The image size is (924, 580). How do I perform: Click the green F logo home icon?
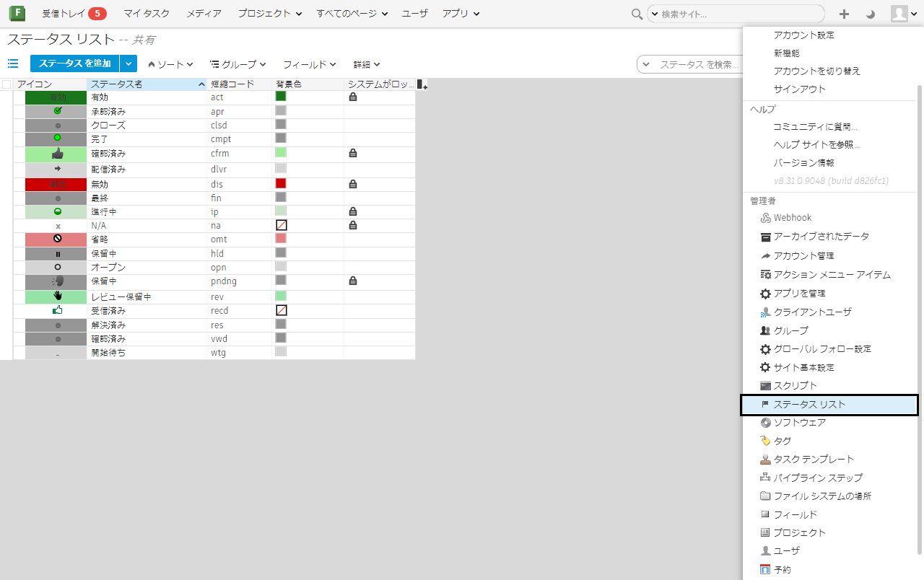click(x=17, y=13)
